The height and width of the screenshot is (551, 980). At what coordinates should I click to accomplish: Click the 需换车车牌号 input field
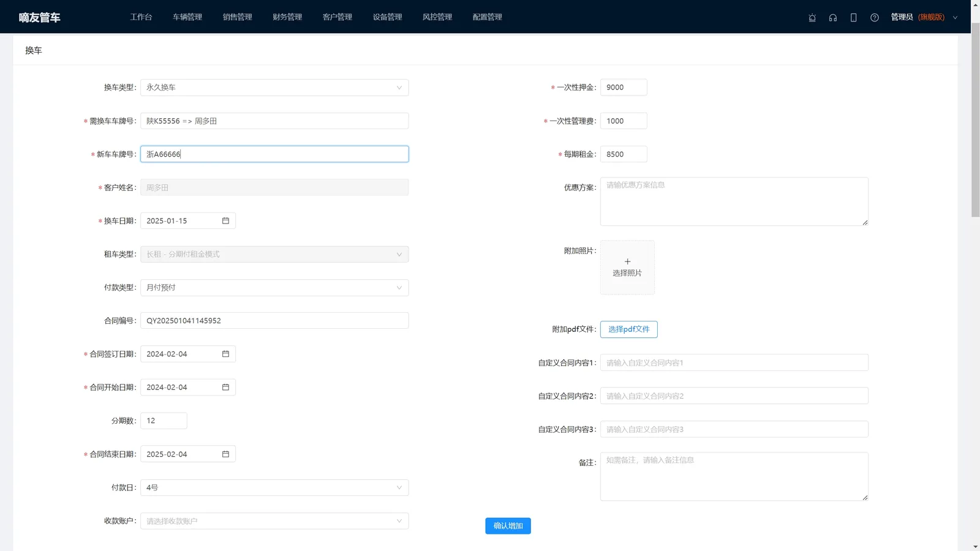[274, 121]
